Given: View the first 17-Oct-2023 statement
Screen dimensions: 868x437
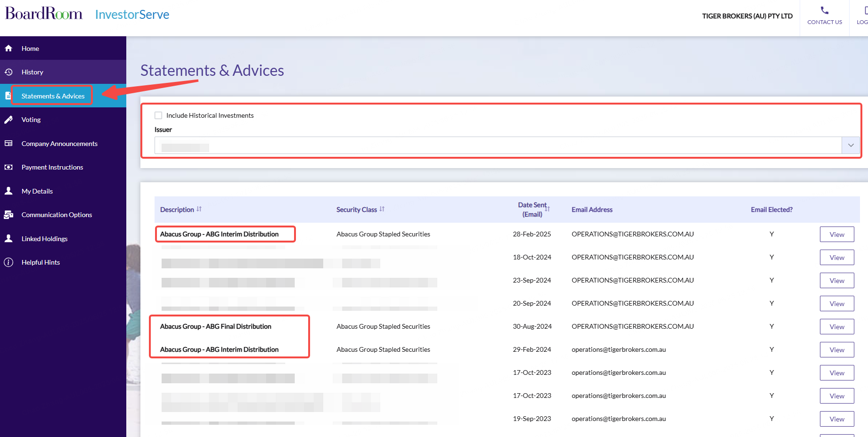Looking at the screenshot, I should [x=837, y=373].
